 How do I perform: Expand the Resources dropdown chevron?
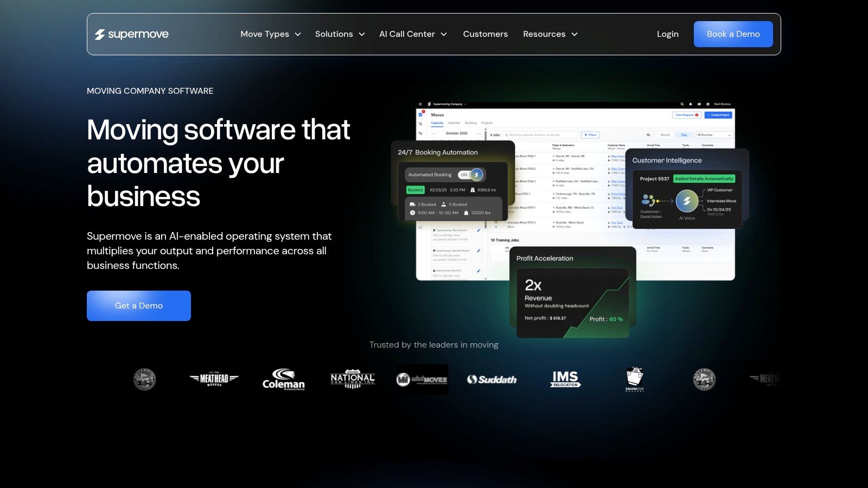point(575,34)
